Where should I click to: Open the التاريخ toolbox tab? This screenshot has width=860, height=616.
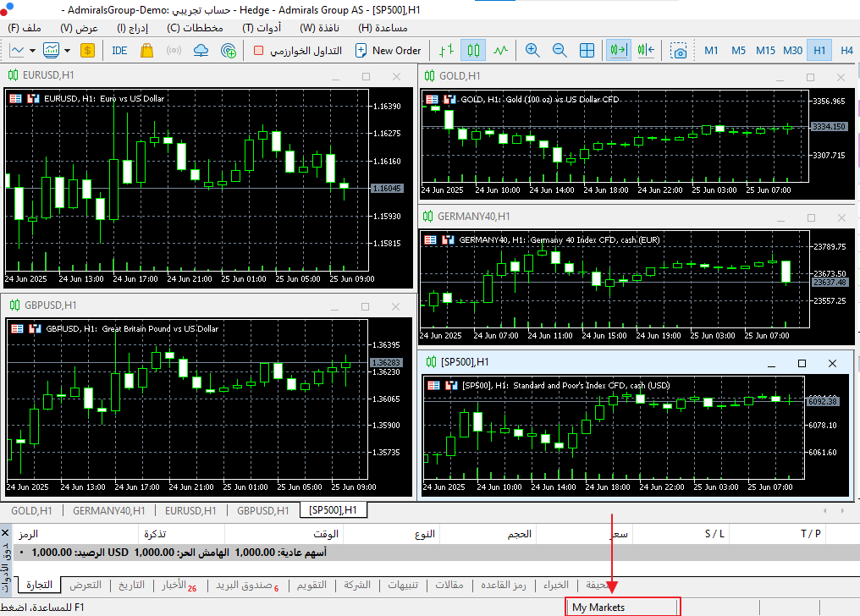132,585
